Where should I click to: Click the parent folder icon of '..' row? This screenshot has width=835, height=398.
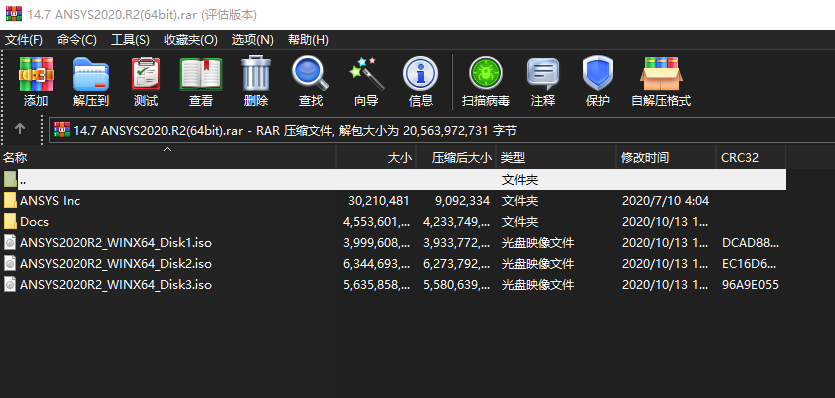pyautogui.click(x=10, y=180)
